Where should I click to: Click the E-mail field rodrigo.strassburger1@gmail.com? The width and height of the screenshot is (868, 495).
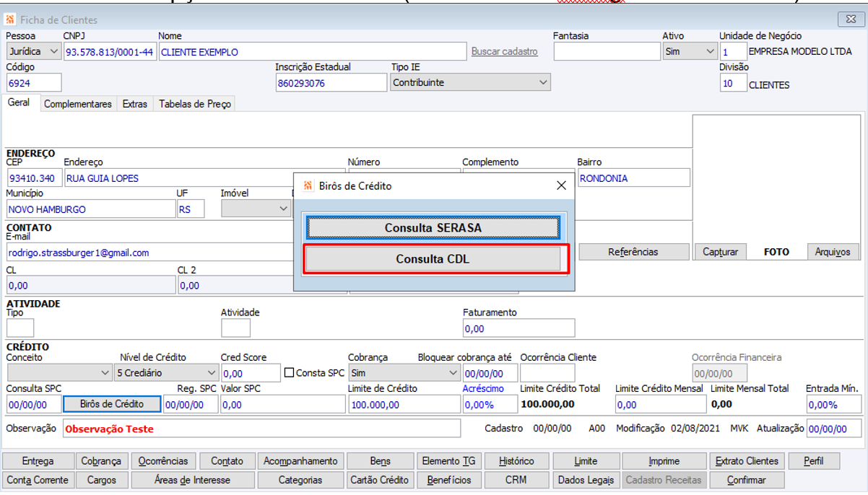[x=150, y=253]
